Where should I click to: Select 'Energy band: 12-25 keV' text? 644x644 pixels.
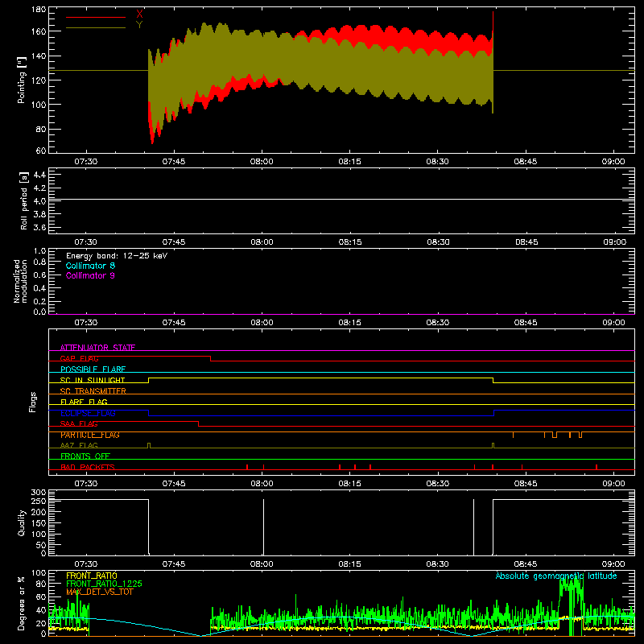117,256
